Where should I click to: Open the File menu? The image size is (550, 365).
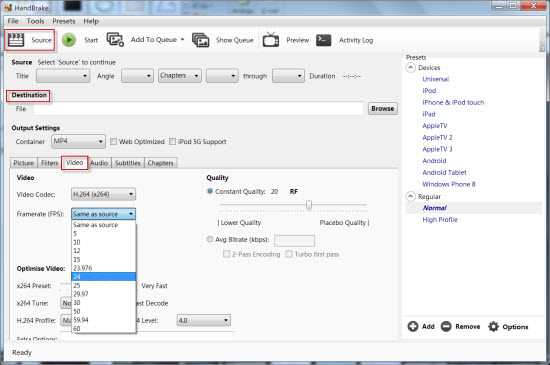click(13, 21)
